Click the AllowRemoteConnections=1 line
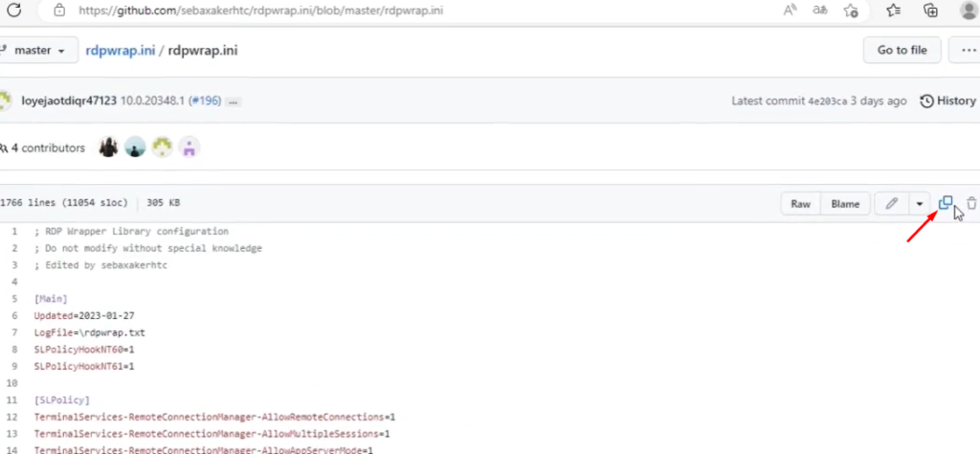Screen dimensions: 980x454 [215, 417]
